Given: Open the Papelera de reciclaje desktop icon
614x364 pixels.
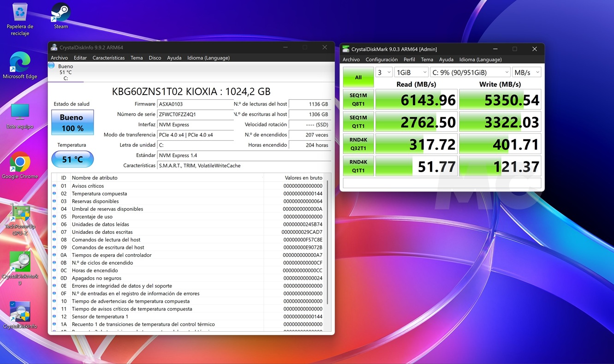Looking at the screenshot, I should tap(20, 19).
